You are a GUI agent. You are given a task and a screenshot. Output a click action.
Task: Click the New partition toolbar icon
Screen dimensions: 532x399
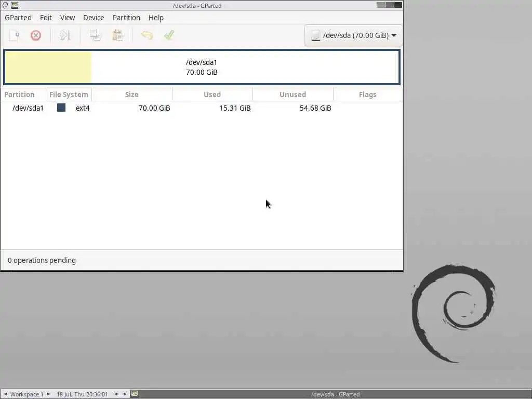14,35
